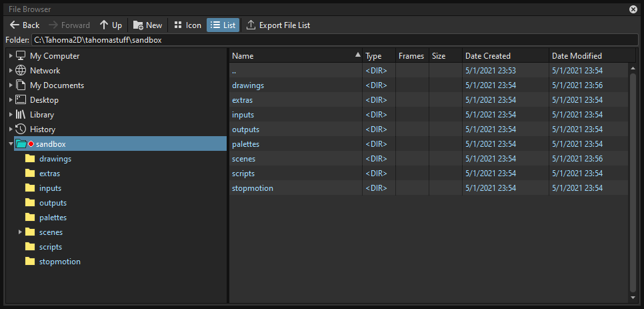Click the My Documents icon
This screenshot has width=644, height=309.
pyautogui.click(x=21, y=85)
